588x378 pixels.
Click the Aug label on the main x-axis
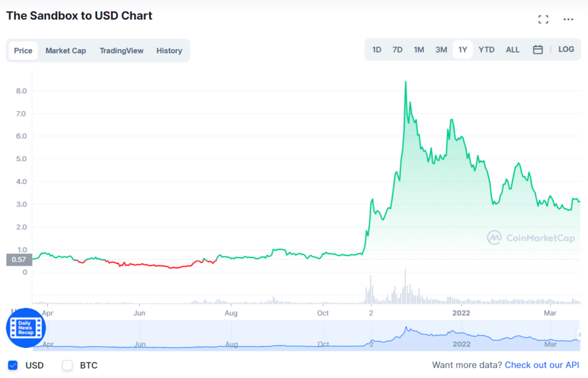pyautogui.click(x=231, y=313)
